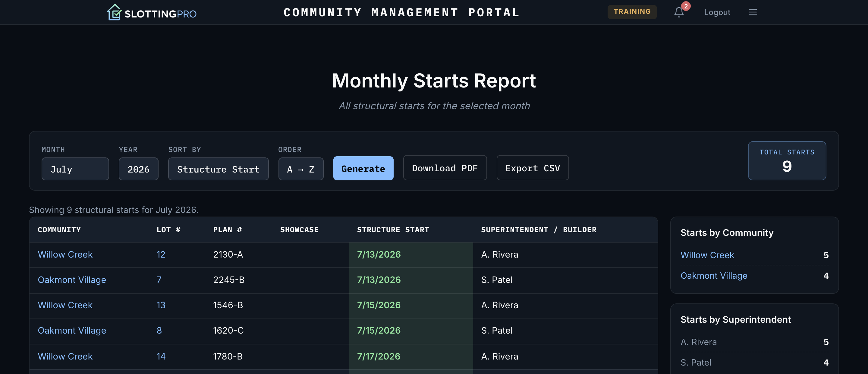Open lot 7 link
Screen dimensions: 868x374
tap(159, 280)
